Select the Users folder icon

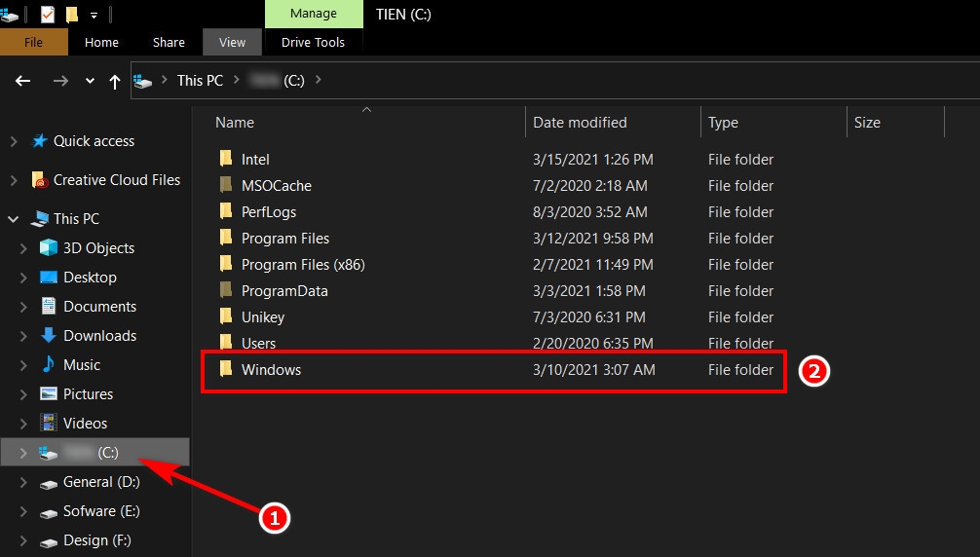(226, 342)
